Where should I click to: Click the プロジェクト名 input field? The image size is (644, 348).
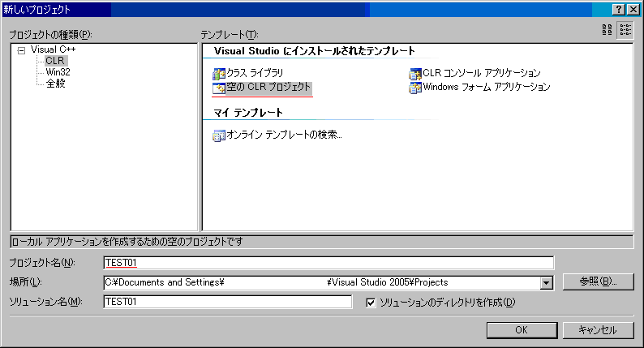click(x=328, y=263)
